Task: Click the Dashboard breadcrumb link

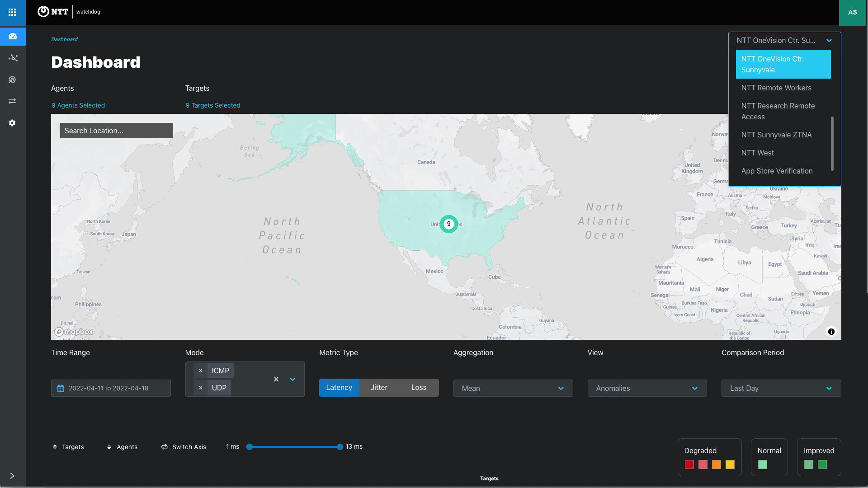Action: (65, 39)
